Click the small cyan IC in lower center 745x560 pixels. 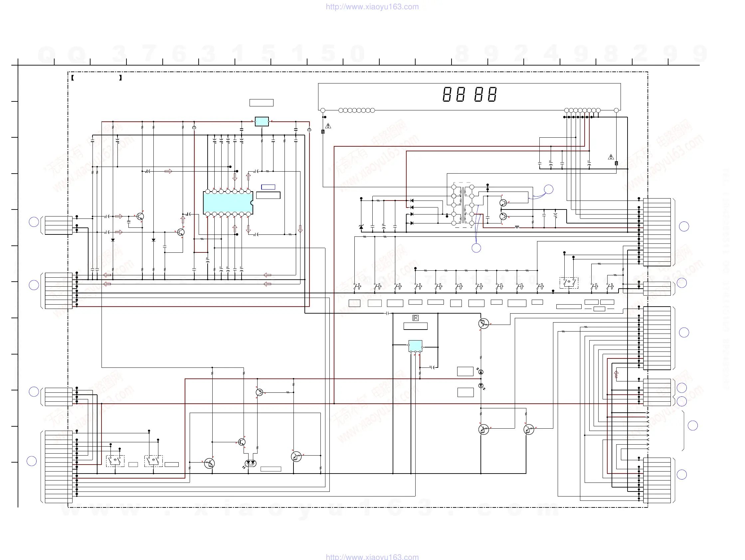pyautogui.click(x=415, y=346)
